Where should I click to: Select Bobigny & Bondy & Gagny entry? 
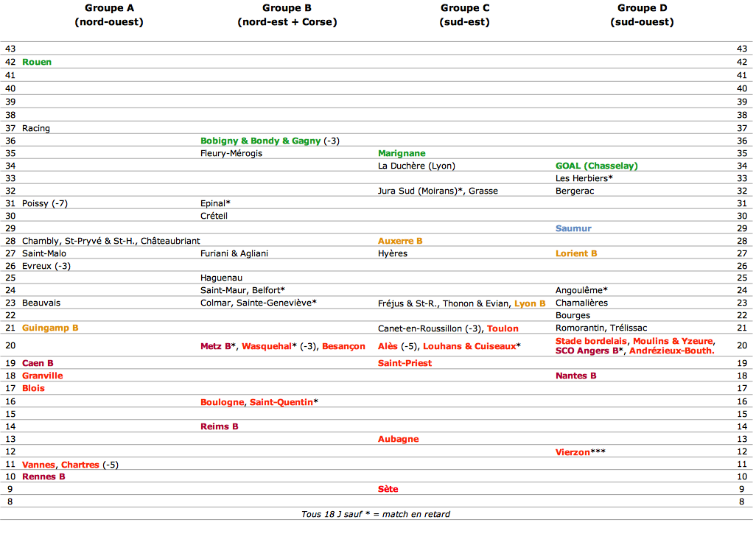[x=260, y=141]
